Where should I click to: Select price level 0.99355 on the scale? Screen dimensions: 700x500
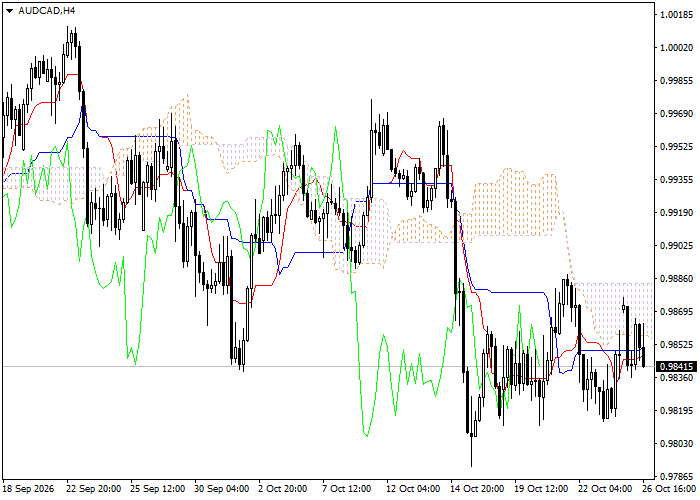point(677,179)
